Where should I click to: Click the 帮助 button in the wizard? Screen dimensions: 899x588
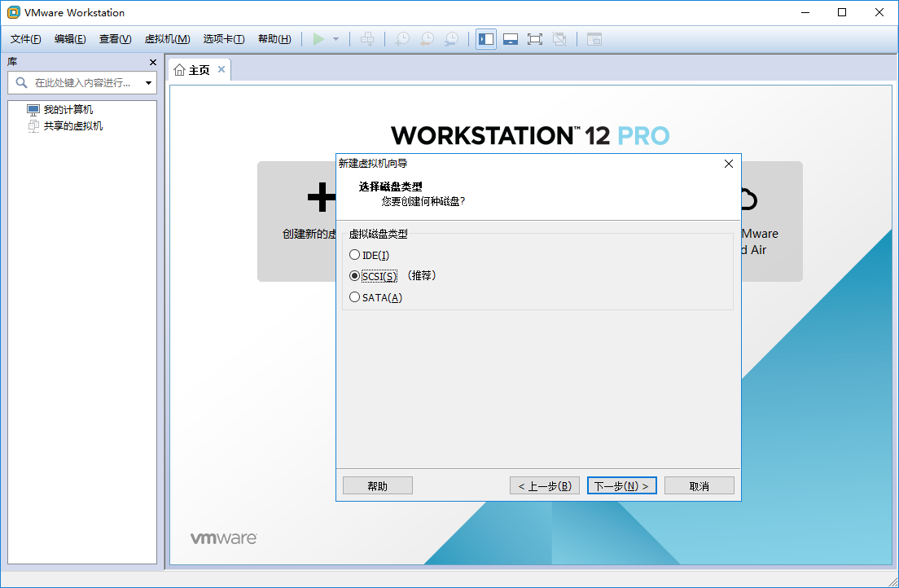pos(377,485)
